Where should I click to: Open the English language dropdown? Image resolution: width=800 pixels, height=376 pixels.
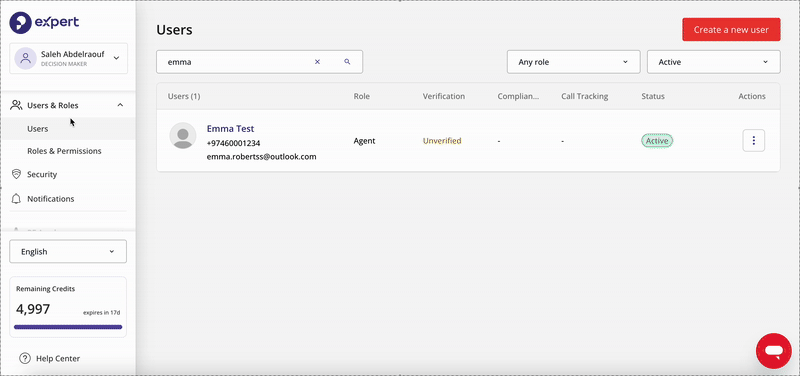(68, 252)
